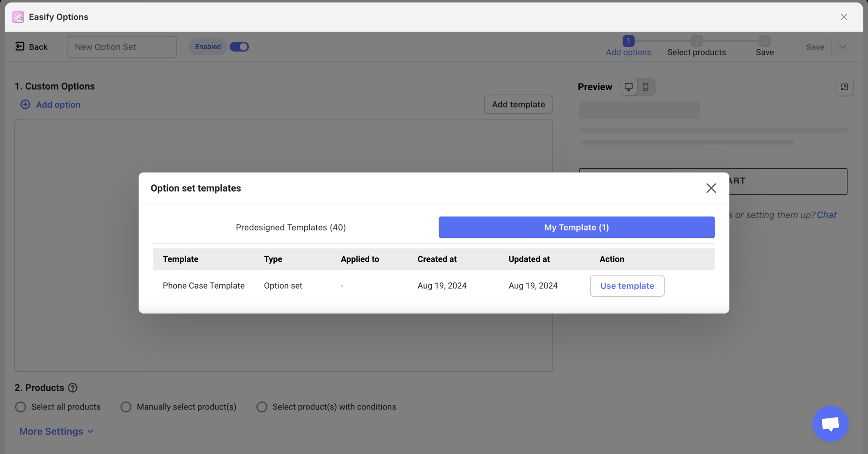Open the Products help question icon
868x454 pixels.
[73, 387]
